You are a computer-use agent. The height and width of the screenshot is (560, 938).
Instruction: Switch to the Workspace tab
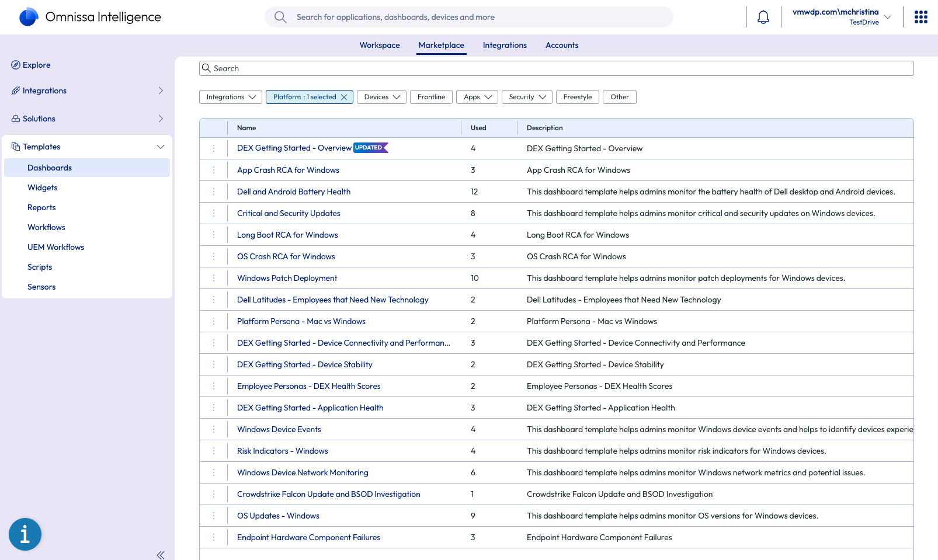pyautogui.click(x=380, y=46)
